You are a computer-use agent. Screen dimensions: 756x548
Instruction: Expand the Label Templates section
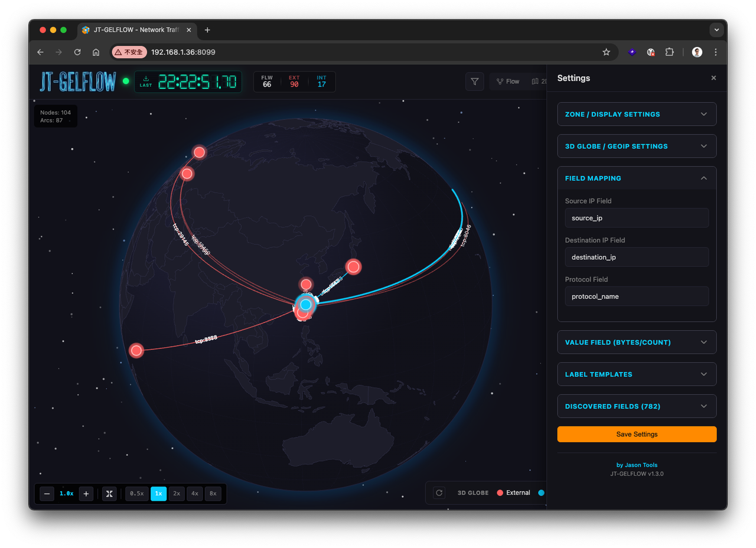tap(637, 374)
